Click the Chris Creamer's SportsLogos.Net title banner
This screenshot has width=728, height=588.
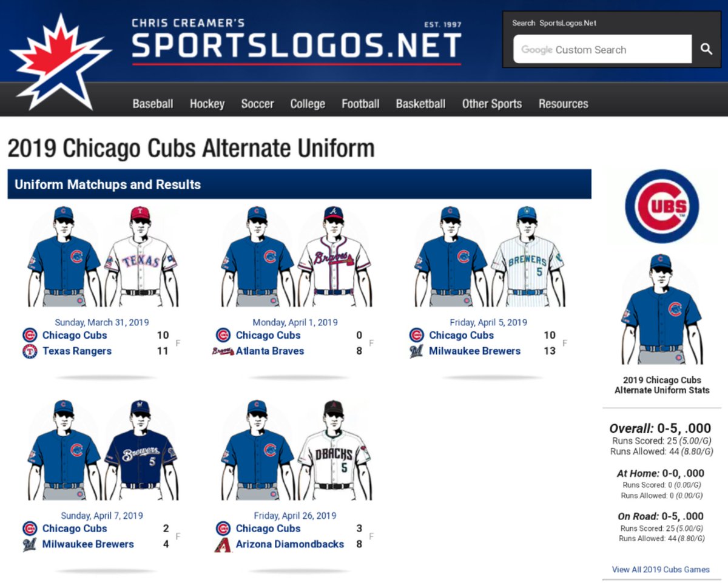click(x=297, y=41)
